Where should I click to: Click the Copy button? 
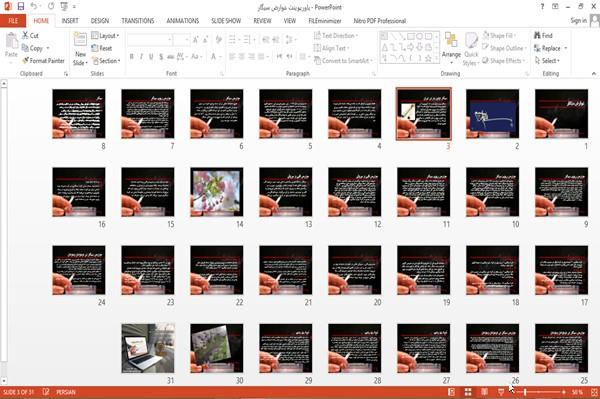[32, 48]
